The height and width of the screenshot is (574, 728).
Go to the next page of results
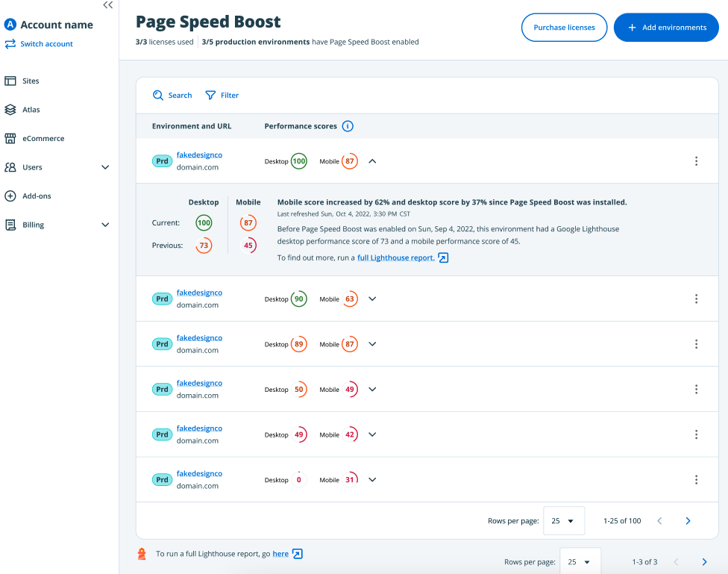688,520
